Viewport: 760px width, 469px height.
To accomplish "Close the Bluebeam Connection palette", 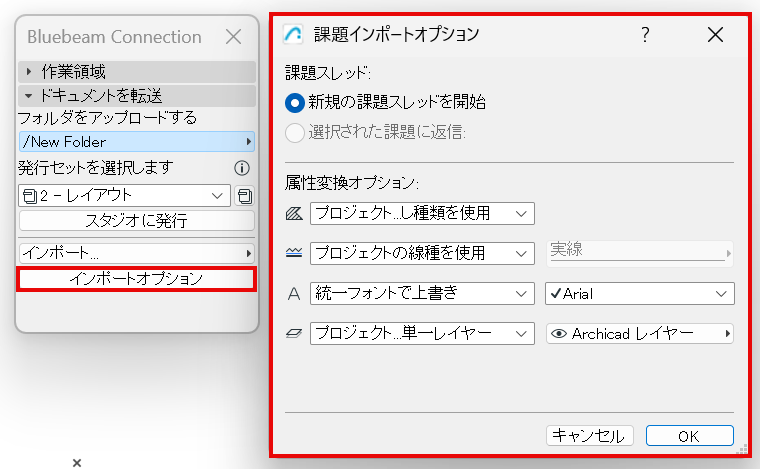I will [x=234, y=36].
